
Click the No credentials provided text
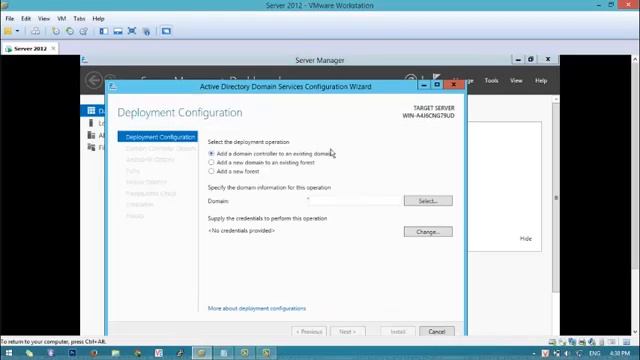(241, 231)
